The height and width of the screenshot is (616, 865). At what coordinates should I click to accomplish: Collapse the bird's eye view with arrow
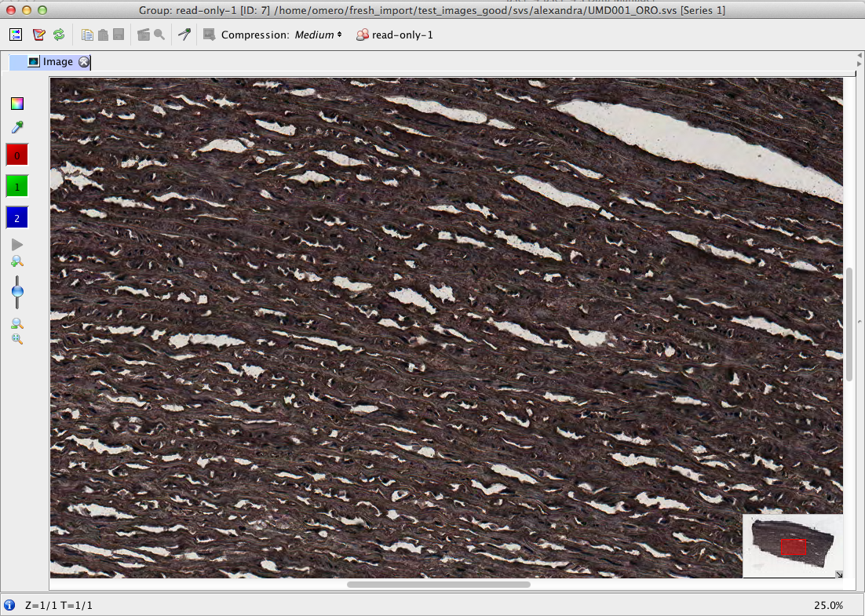[838, 574]
